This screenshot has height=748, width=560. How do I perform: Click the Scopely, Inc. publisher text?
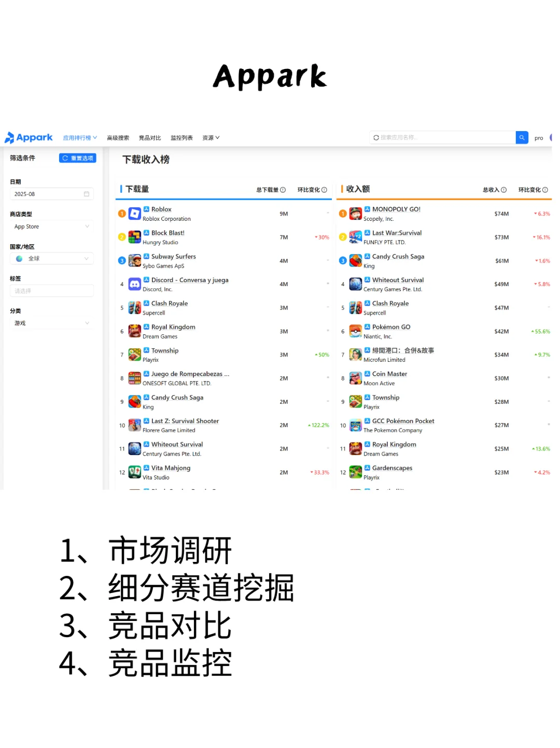[x=379, y=219]
